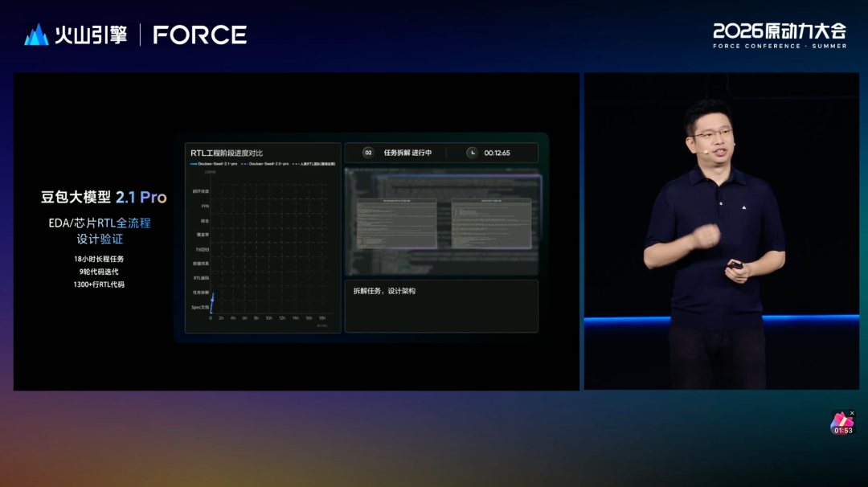Viewport: 868px width, 487px height.
Task: Click the 18小时长程任务 text
Action: 99,259
